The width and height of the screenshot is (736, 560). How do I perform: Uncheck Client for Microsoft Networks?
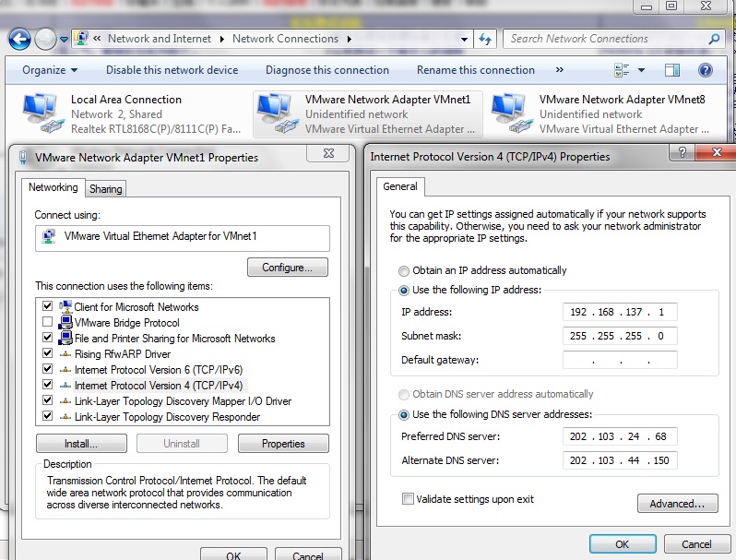click(47, 306)
